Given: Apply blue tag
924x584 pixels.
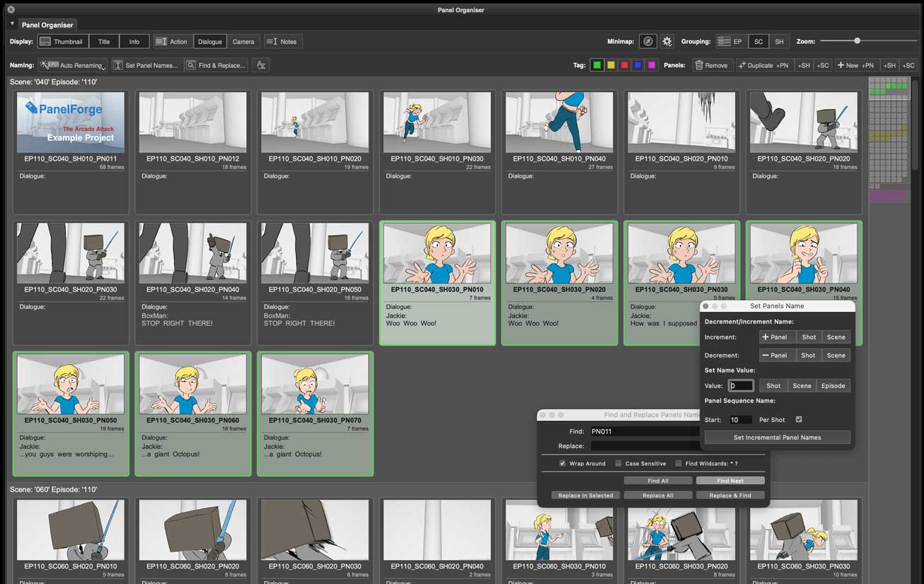Looking at the screenshot, I should (x=638, y=65).
